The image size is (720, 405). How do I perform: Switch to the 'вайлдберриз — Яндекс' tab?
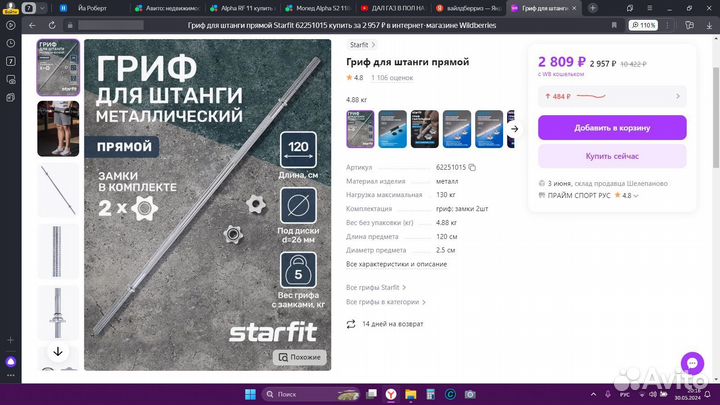[x=467, y=8]
